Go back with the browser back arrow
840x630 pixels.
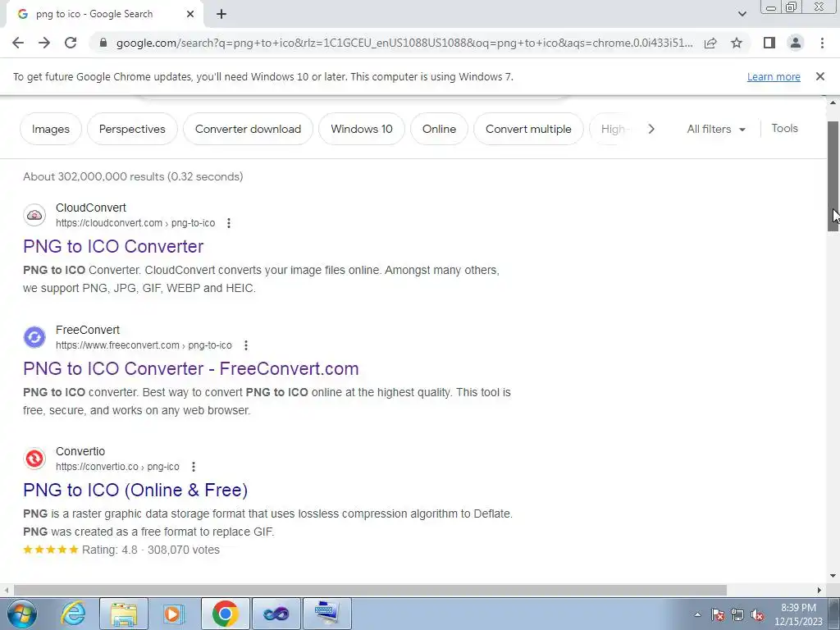coord(18,43)
